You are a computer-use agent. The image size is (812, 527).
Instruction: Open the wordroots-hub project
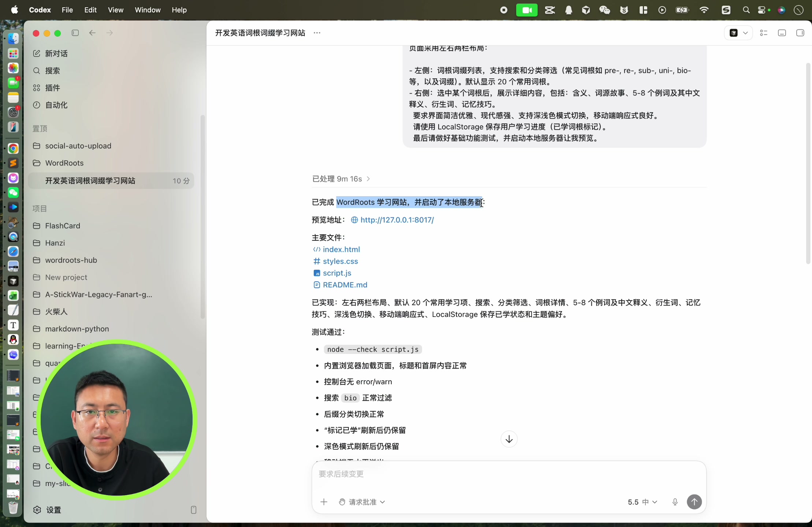(111, 260)
